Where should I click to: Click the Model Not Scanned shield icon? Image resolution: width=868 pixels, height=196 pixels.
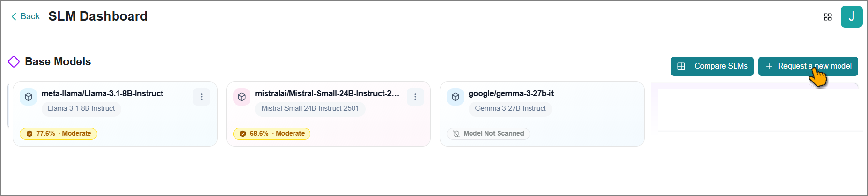(456, 134)
